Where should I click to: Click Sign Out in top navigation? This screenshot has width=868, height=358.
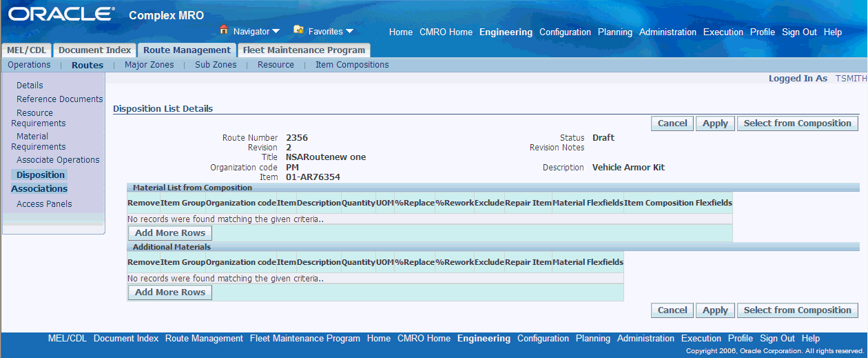point(799,32)
